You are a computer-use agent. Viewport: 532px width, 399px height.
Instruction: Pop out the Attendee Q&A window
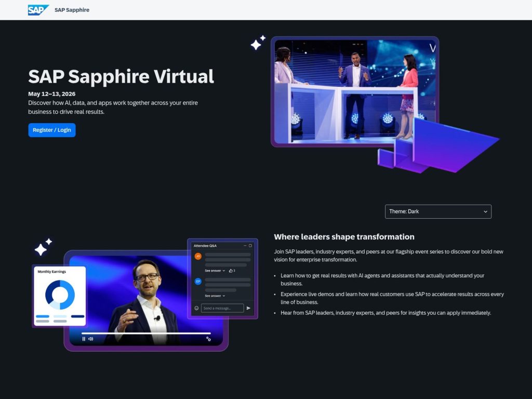[x=250, y=246]
